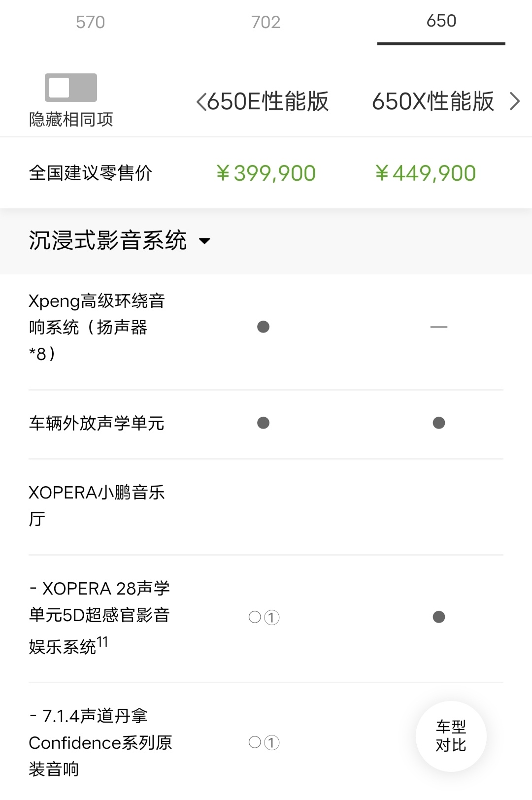532x800 pixels.
Task: Tap the right chevron after 650X性能版
Action: point(515,101)
